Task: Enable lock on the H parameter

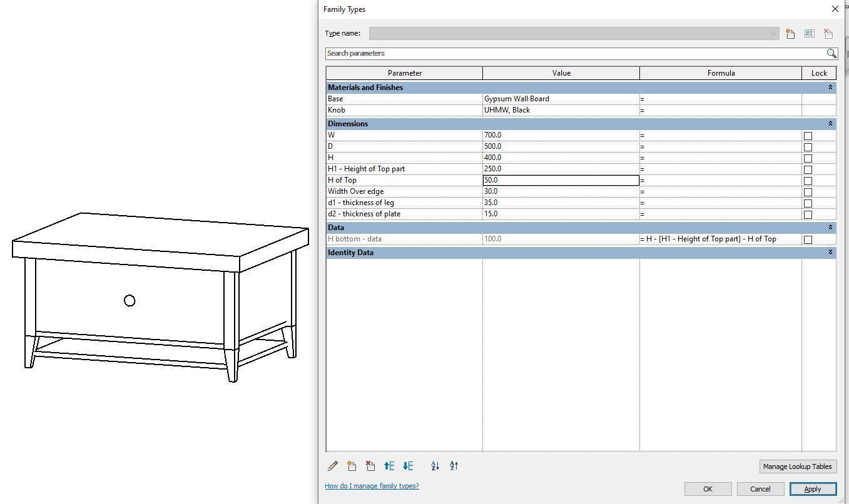Action: click(x=808, y=158)
